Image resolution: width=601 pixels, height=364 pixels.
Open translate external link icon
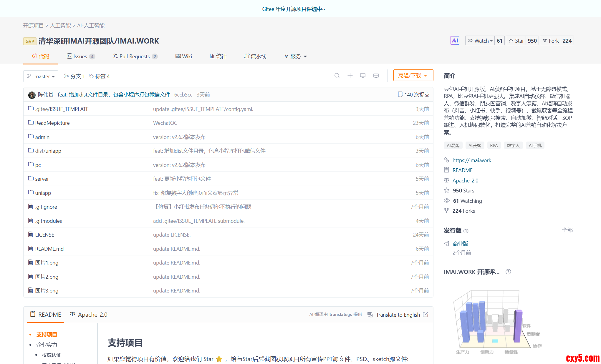click(x=425, y=315)
